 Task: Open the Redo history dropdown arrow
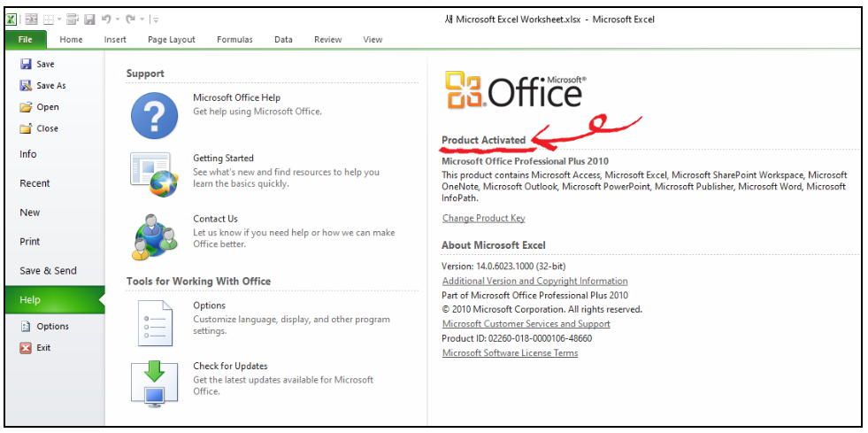142,19
